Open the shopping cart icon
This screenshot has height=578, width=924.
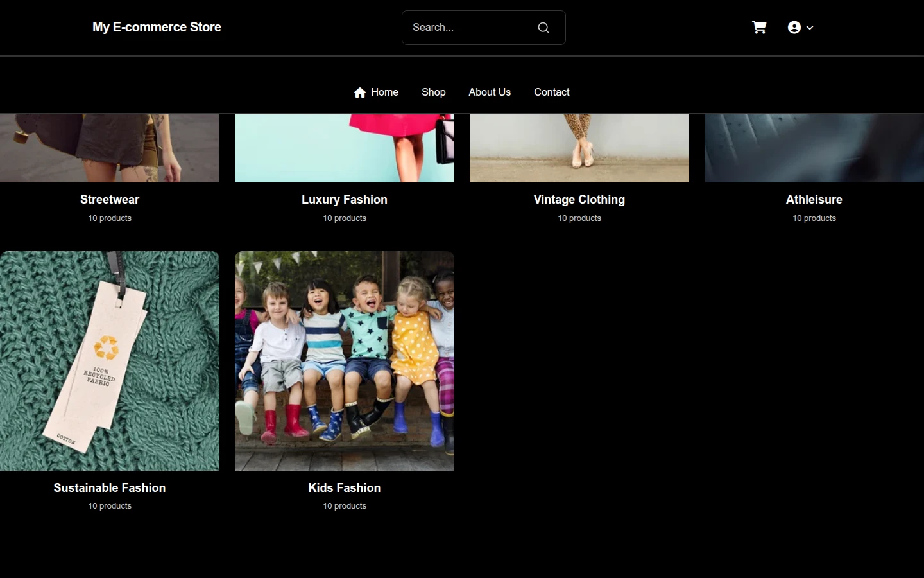tap(759, 27)
